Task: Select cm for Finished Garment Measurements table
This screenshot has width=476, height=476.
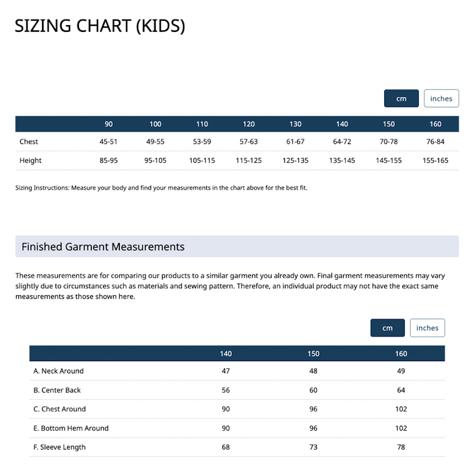Action: [388, 328]
